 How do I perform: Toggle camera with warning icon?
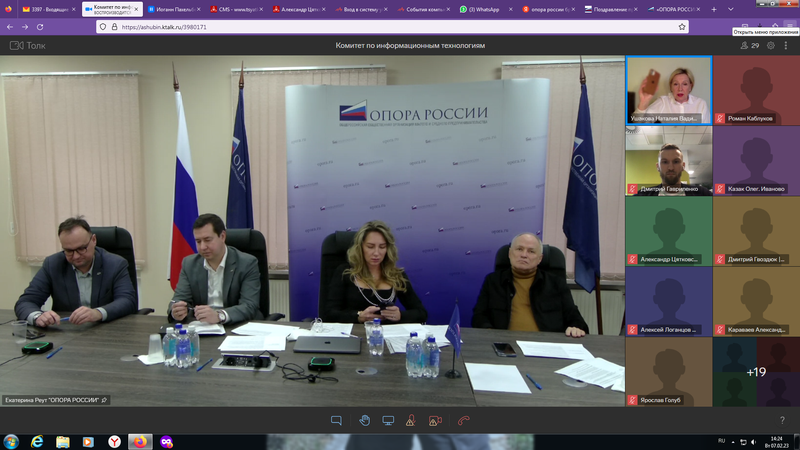[435, 421]
